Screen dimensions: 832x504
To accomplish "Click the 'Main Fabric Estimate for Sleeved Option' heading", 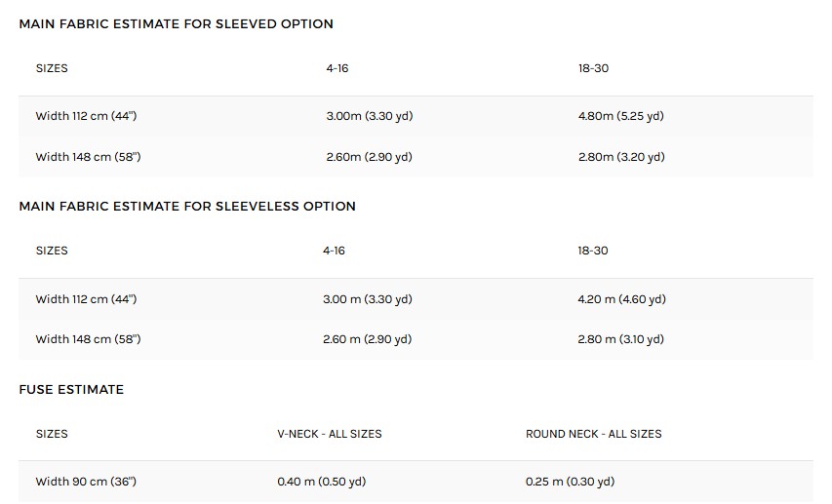I will [176, 23].
